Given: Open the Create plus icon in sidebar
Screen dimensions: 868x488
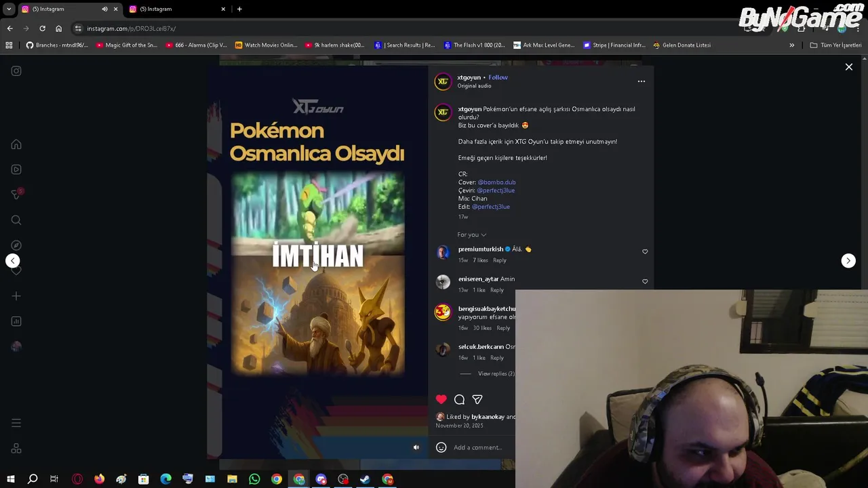Looking at the screenshot, I should [x=16, y=296].
